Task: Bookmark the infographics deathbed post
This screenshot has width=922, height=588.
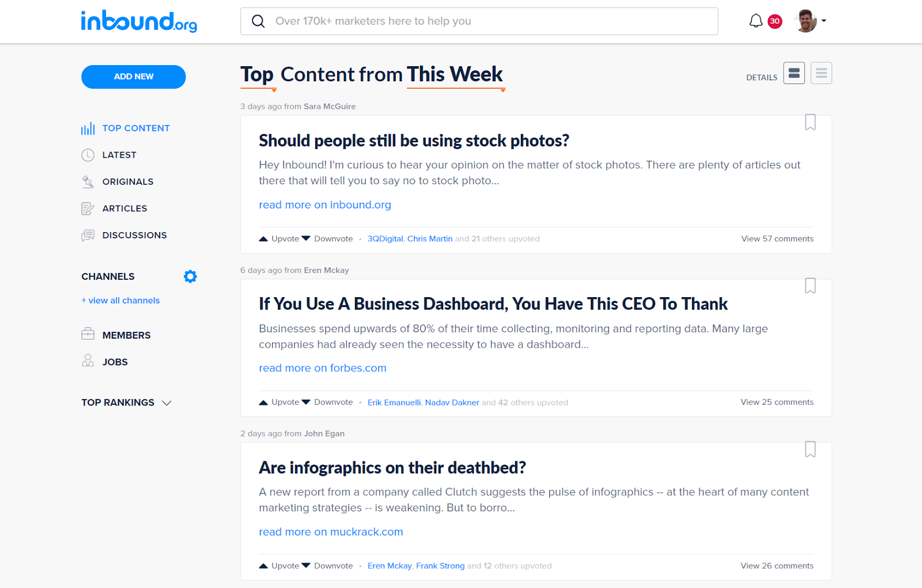Action: tap(810, 449)
